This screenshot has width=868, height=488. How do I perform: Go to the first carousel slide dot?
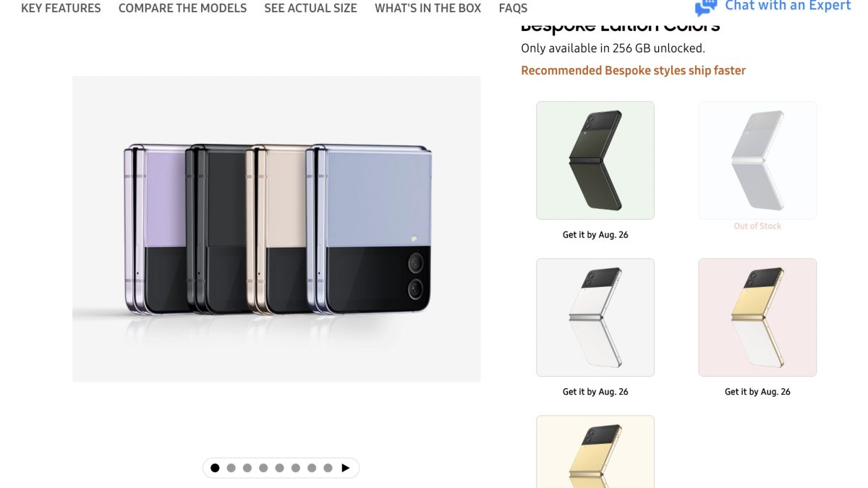point(215,468)
